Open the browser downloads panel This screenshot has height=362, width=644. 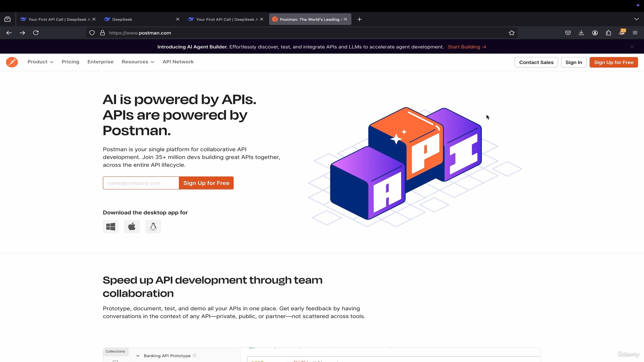pos(581,33)
